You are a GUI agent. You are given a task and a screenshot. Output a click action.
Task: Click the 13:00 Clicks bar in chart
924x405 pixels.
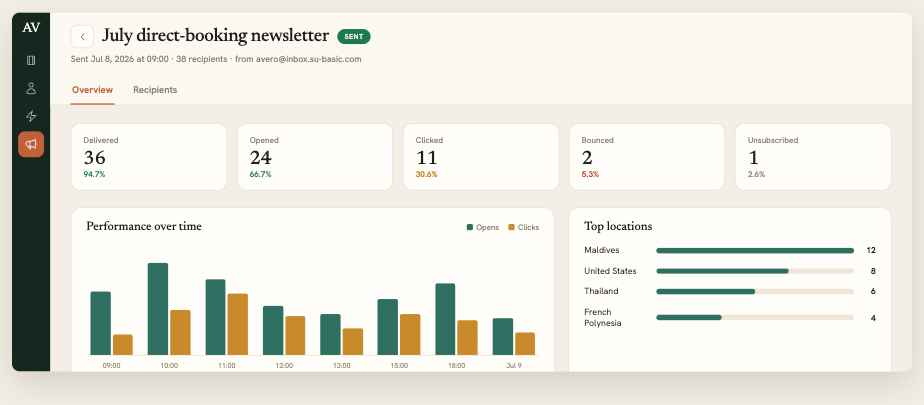click(x=352, y=341)
